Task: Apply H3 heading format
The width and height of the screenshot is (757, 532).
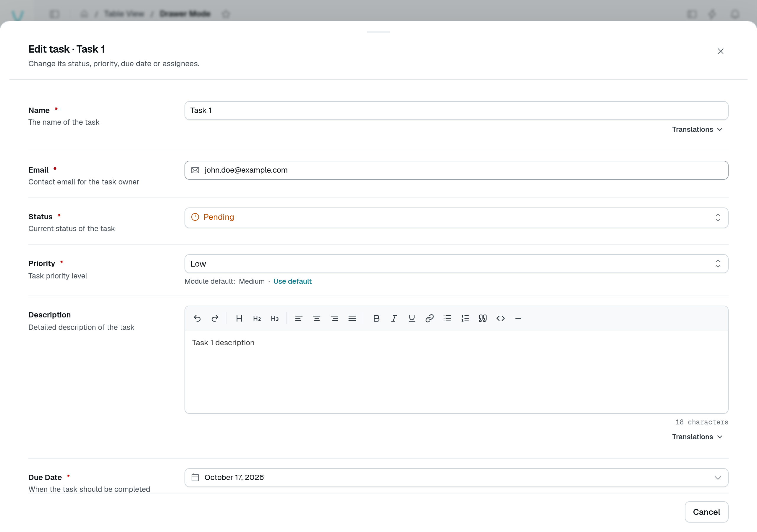Action: coord(275,318)
